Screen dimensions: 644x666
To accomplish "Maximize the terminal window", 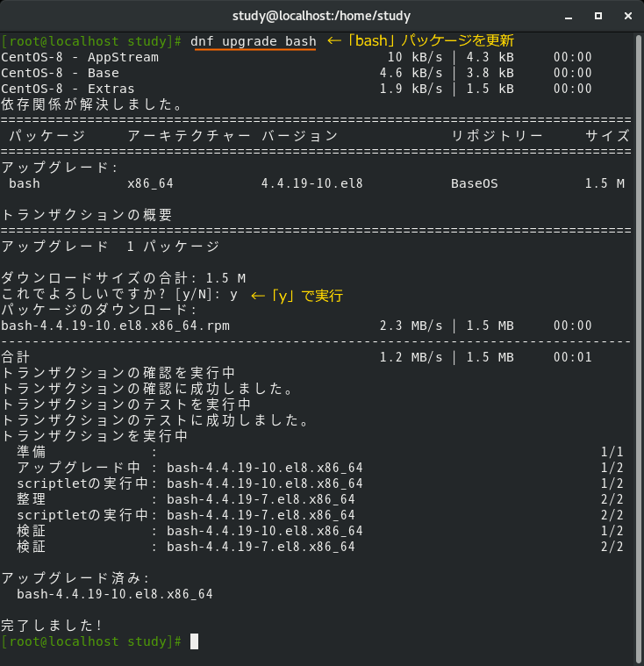I will tap(598, 16).
